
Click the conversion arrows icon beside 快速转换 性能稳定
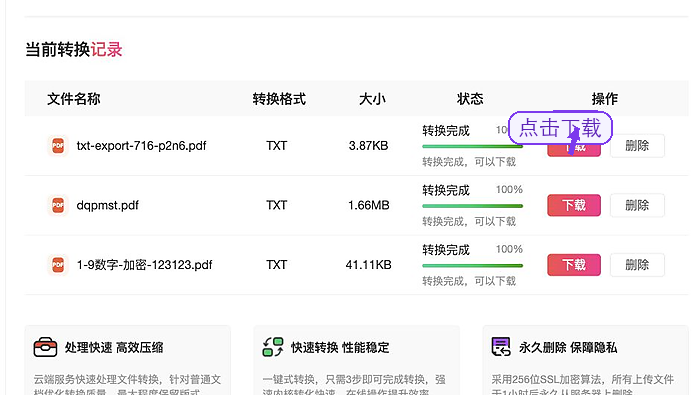[x=273, y=347]
